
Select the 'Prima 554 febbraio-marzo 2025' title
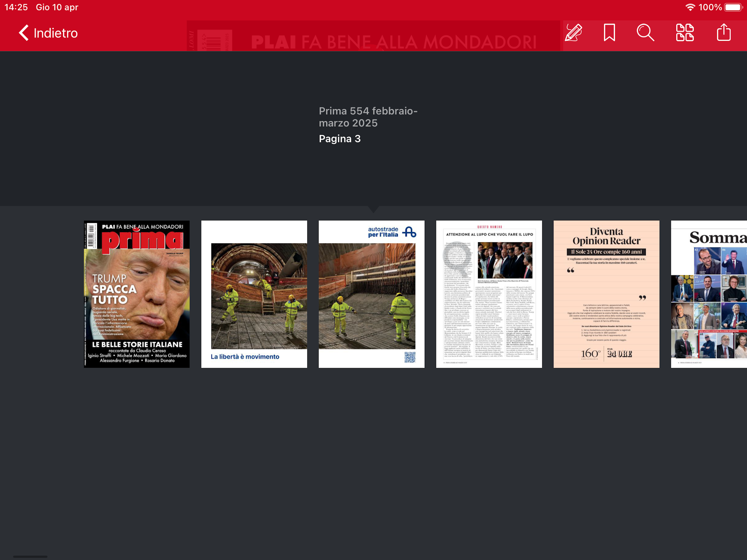368,117
